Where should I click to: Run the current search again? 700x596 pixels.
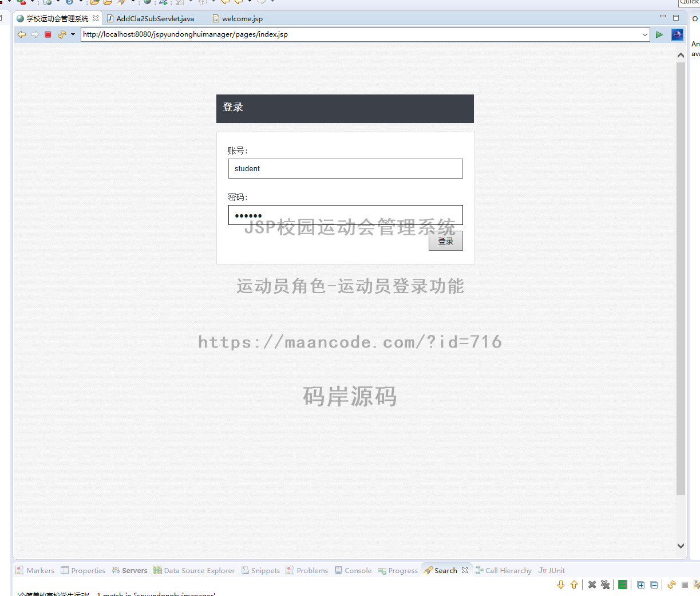click(x=671, y=585)
